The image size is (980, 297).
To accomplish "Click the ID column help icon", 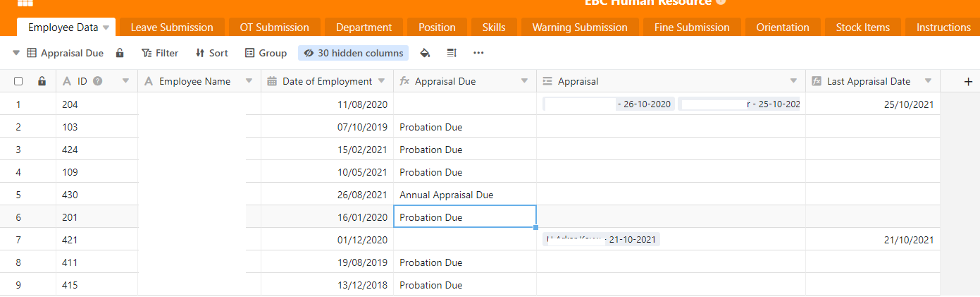I will click(98, 81).
